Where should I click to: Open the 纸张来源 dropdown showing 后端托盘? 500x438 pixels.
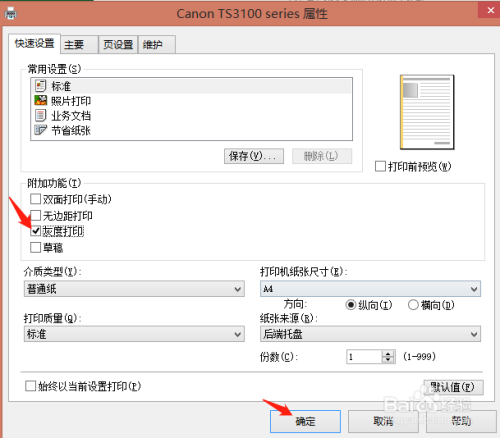(x=370, y=334)
